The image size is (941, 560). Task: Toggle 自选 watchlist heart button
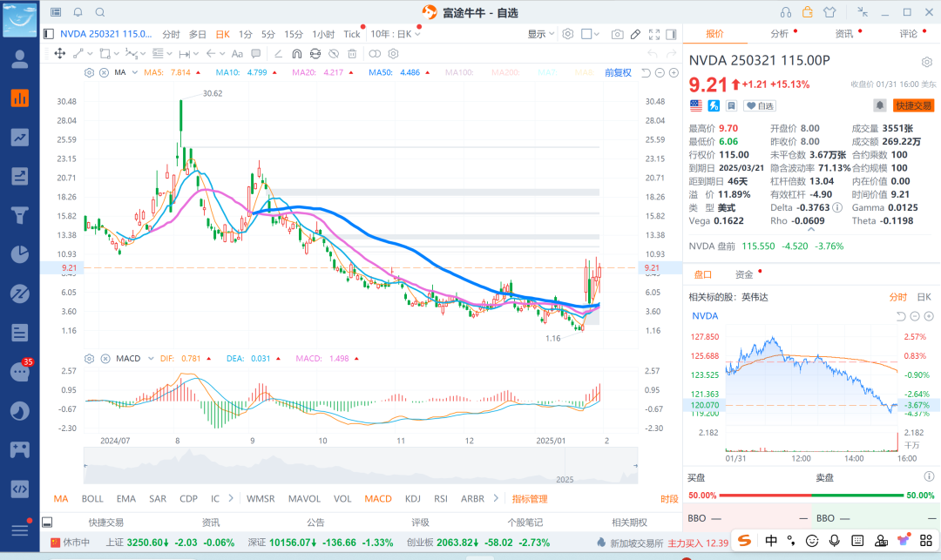[760, 105]
